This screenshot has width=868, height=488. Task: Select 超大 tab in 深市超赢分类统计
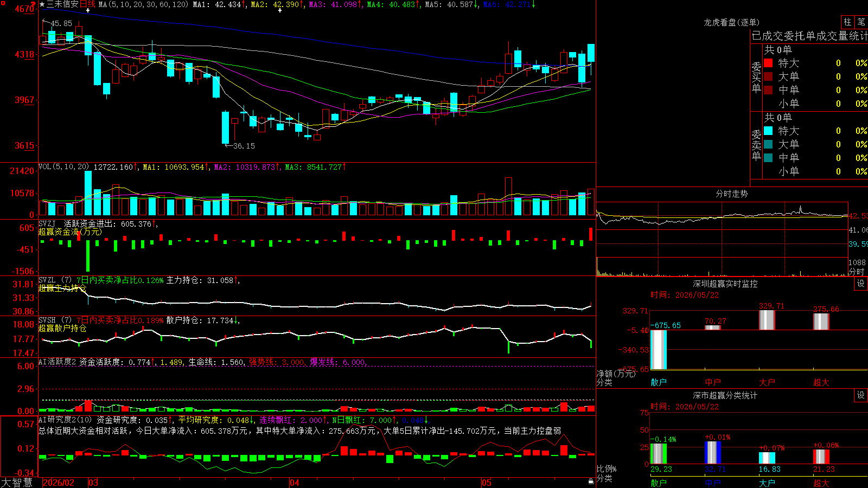point(821,483)
